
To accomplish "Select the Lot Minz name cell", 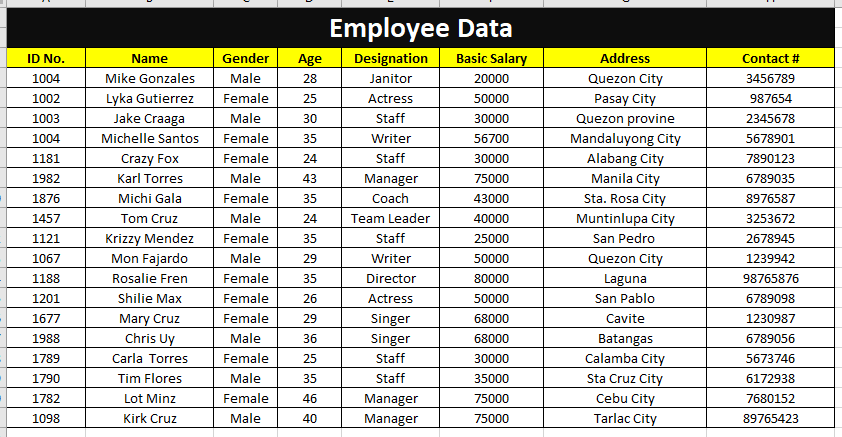I will tap(149, 398).
